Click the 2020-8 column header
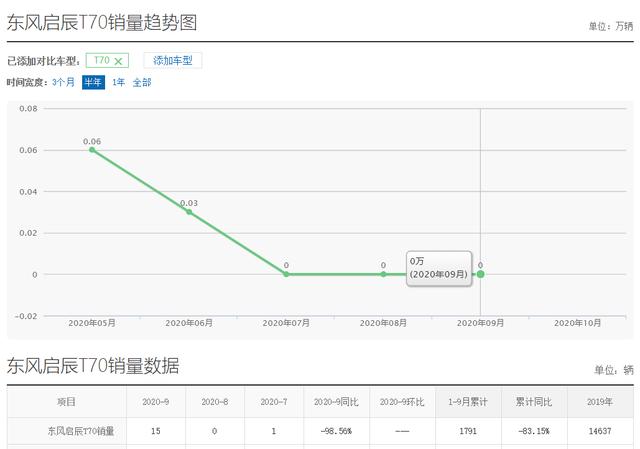 pos(215,402)
